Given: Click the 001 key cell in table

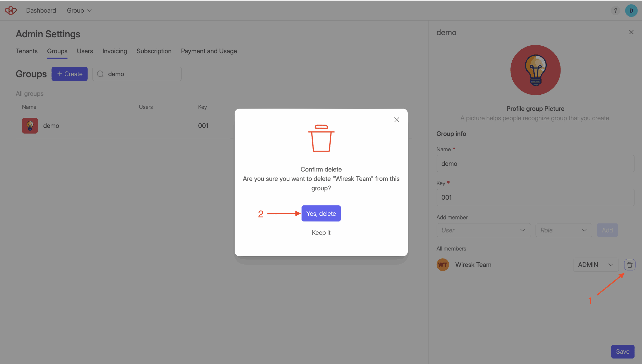Looking at the screenshot, I should point(203,126).
